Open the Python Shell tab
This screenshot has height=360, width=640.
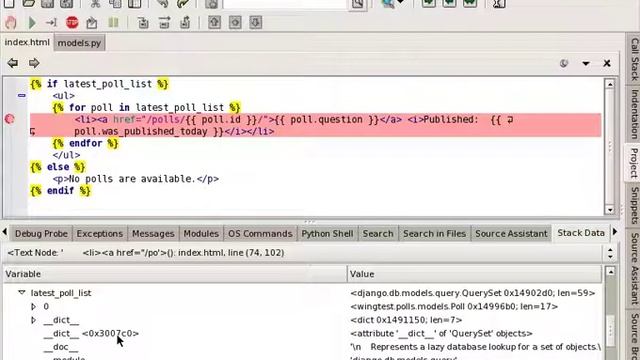(x=327, y=233)
